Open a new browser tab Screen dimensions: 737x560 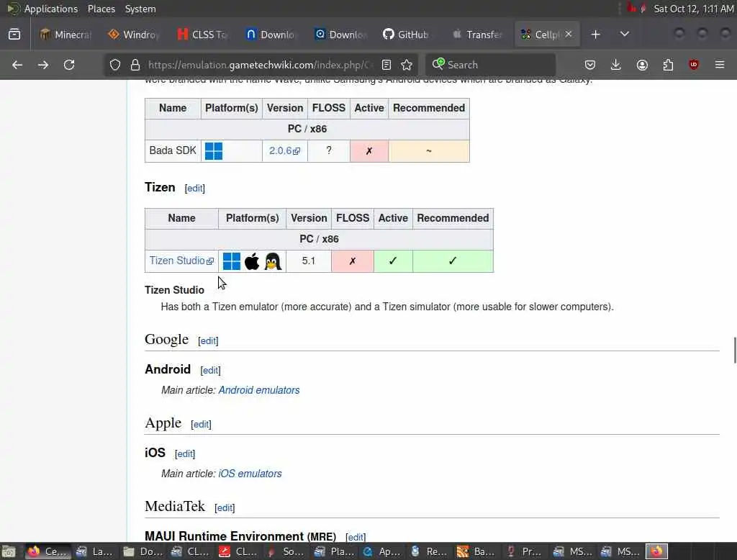pos(595,35)
